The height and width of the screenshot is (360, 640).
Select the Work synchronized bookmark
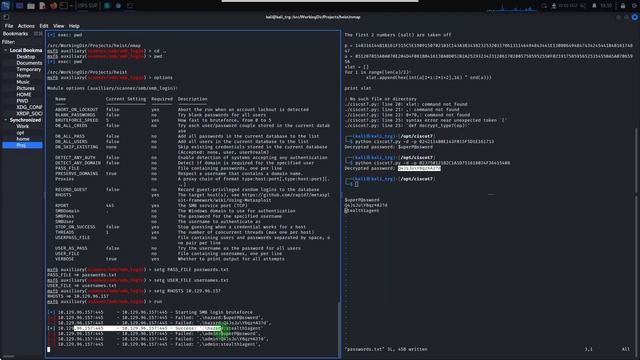22,126
